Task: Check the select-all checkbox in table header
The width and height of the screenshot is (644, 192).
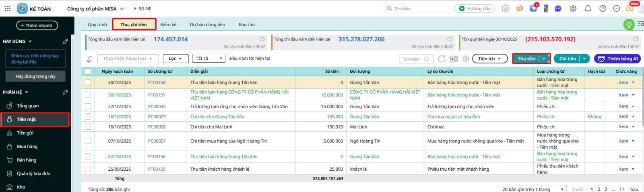Action: pyautogui.click(x=88, y=71)
